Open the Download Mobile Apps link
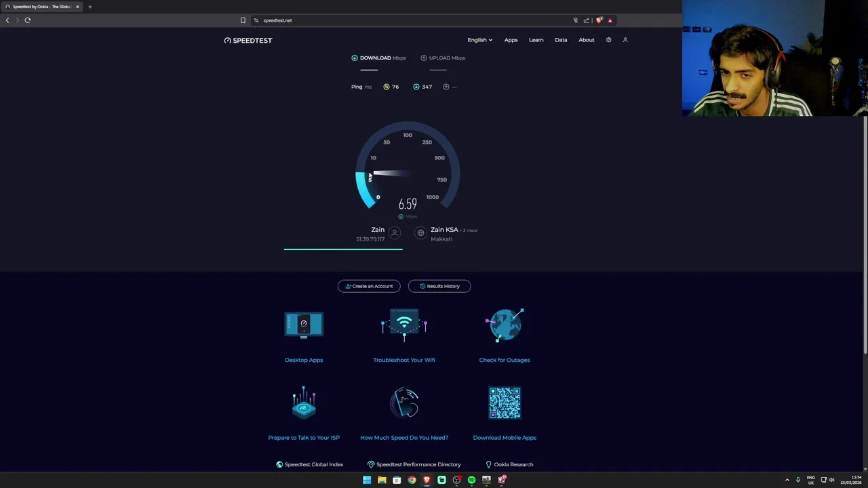Viewport: 868px width, 488px height. pyautogui.click(x=505, y=438)
